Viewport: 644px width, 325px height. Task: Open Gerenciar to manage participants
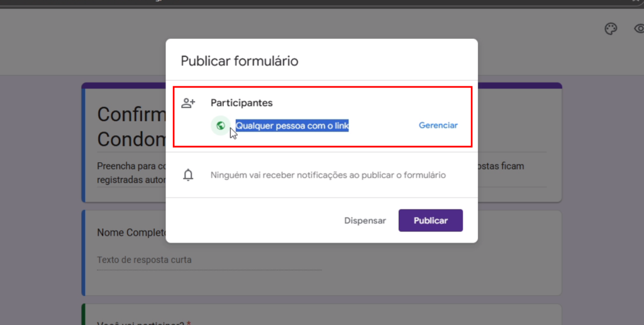pyautogui.click(x=438, y=125)
